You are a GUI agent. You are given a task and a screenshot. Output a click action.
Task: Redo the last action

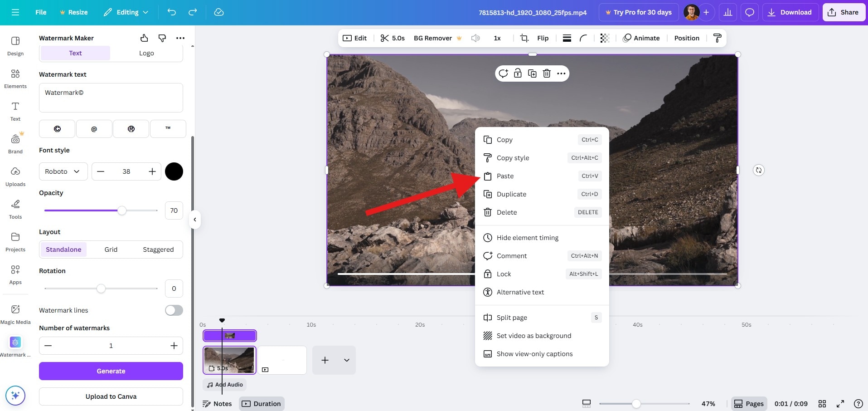point(193,12)
